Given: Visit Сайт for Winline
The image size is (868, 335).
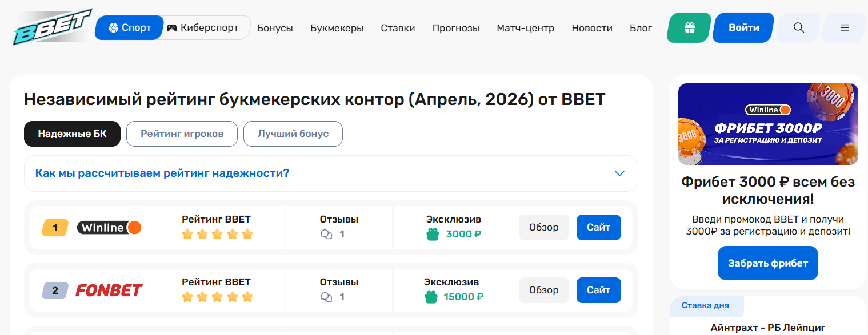Looking at the screenshot, I should (599, 227).
